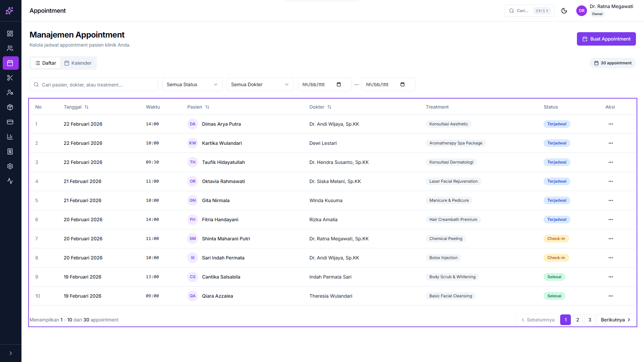Screen dimensions: 644x362
Task: Open the Semua Status dropdown
Action: point(192,84)
